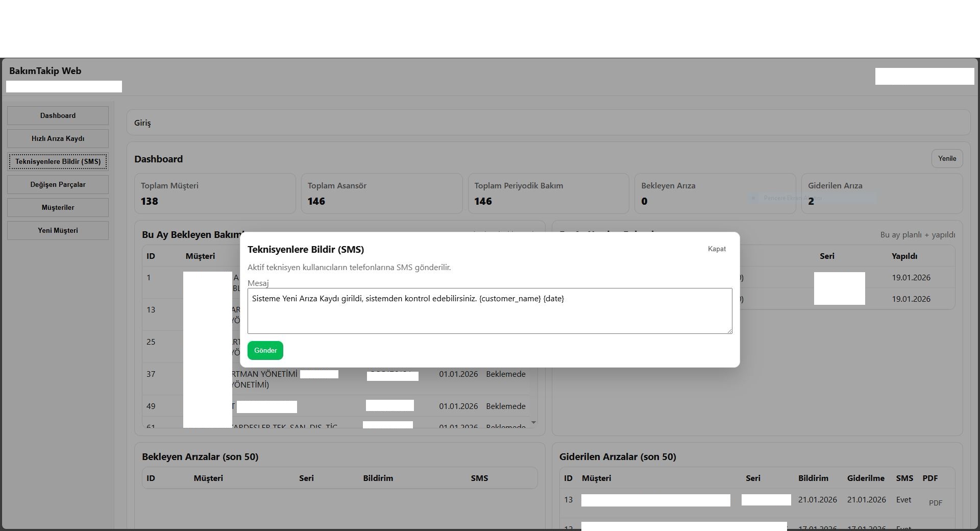The height and width of the screenshot is (531, 980).
Task: Focus the Mesaj text area
Action: pyautogui.click(x=489, y=310)
